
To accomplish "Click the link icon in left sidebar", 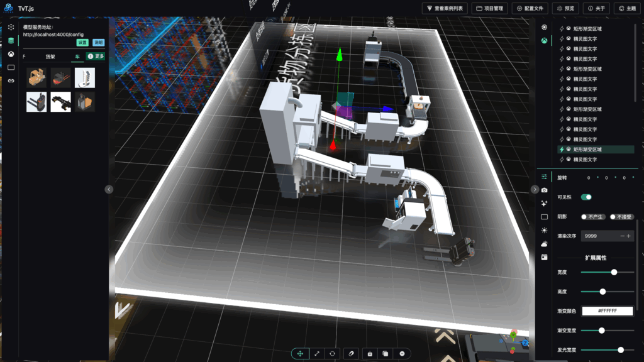I will pos(11,81).
